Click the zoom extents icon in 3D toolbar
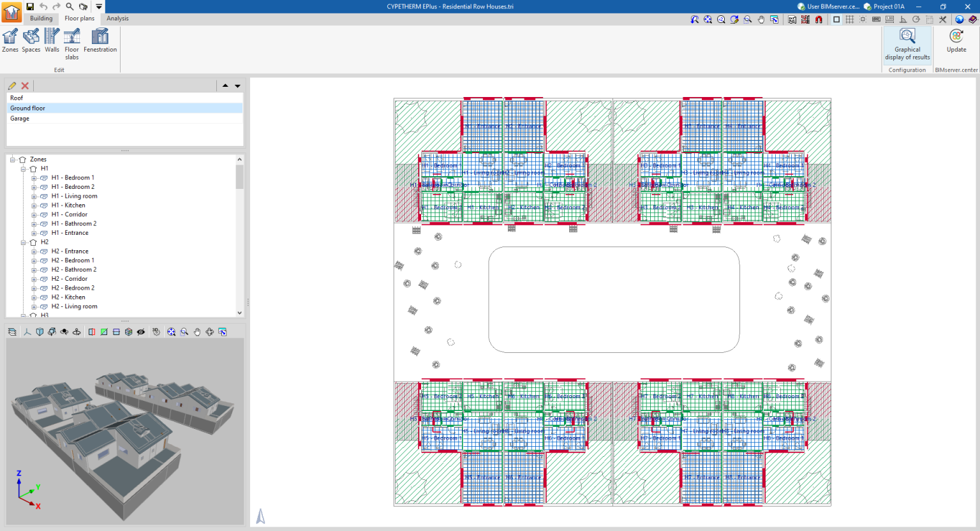Screen dimensions: 980x531 (x=171, y=332)
